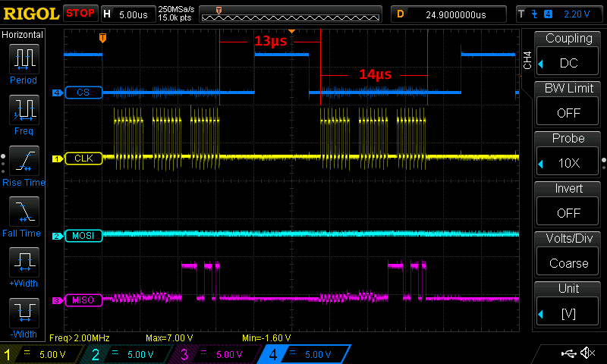Click the RIGOL logo
This screenshot has width=607, height=364.
(31, 14)
